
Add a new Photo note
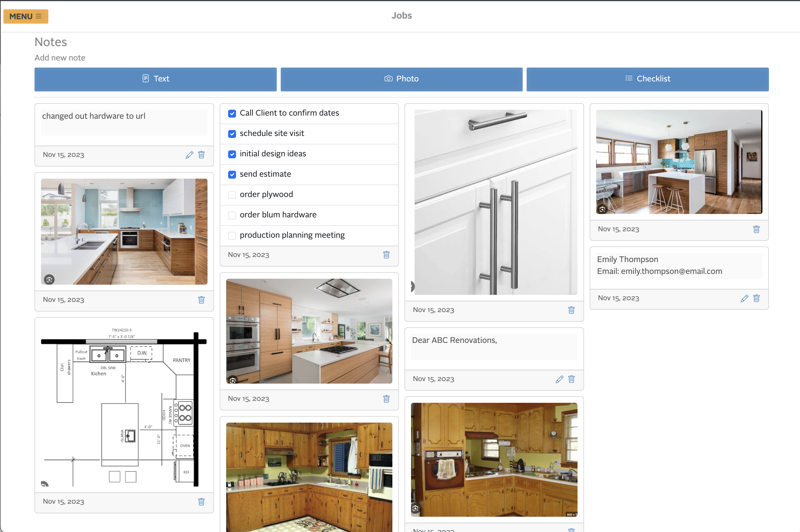[401, 79]
